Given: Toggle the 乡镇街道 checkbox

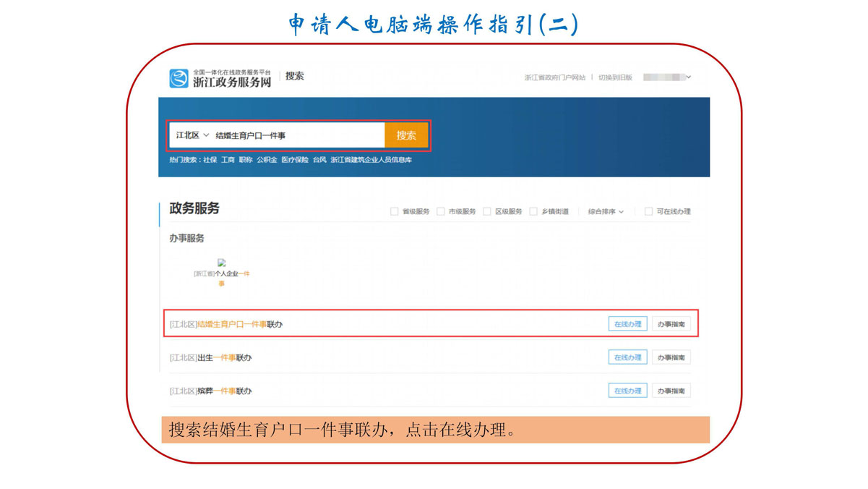Looking at the screenshot, I should (x=533, y=212).
